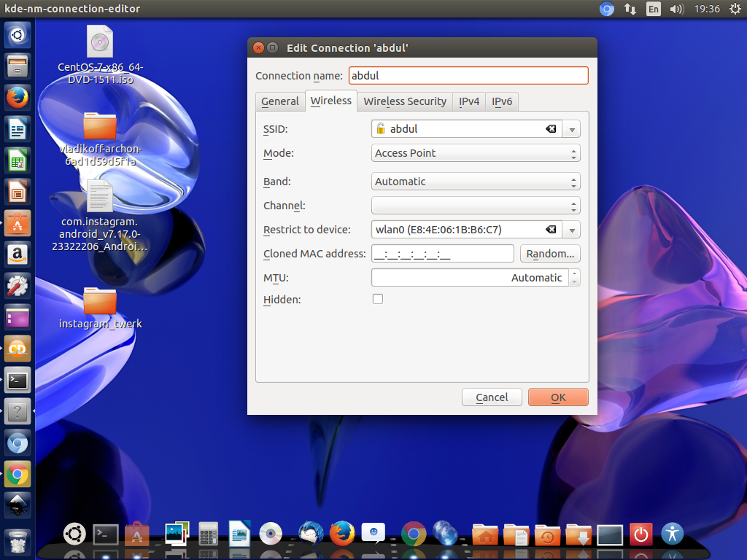Open LibreOffice Impress in the launcher
Image resolution: width=747 pixels, height=560 pixels.
pos(18,192)
